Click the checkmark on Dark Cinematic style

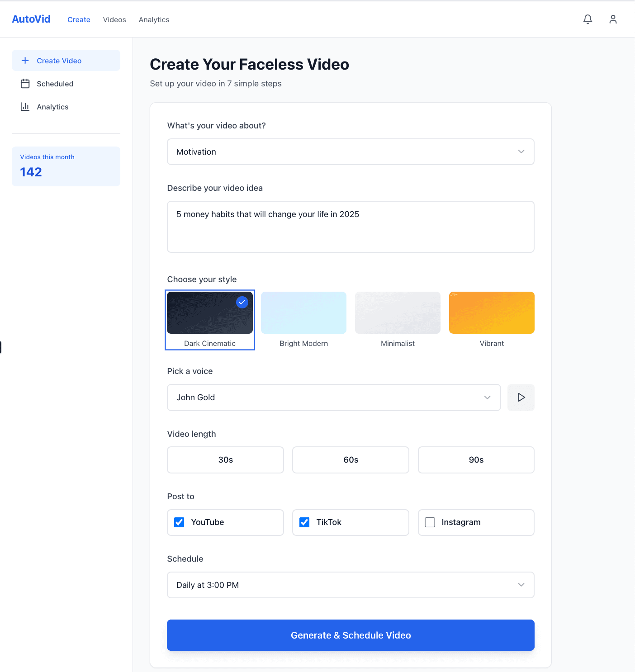pos(242,302)
